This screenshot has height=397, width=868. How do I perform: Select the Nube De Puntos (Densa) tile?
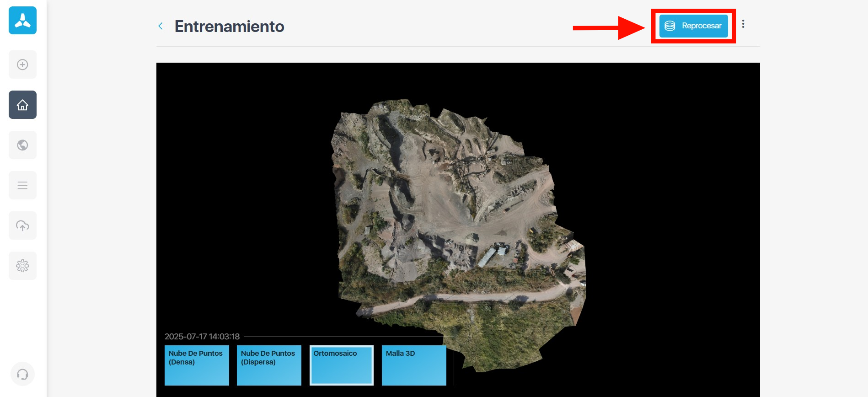pyautogui.click(x=197, y=365)
